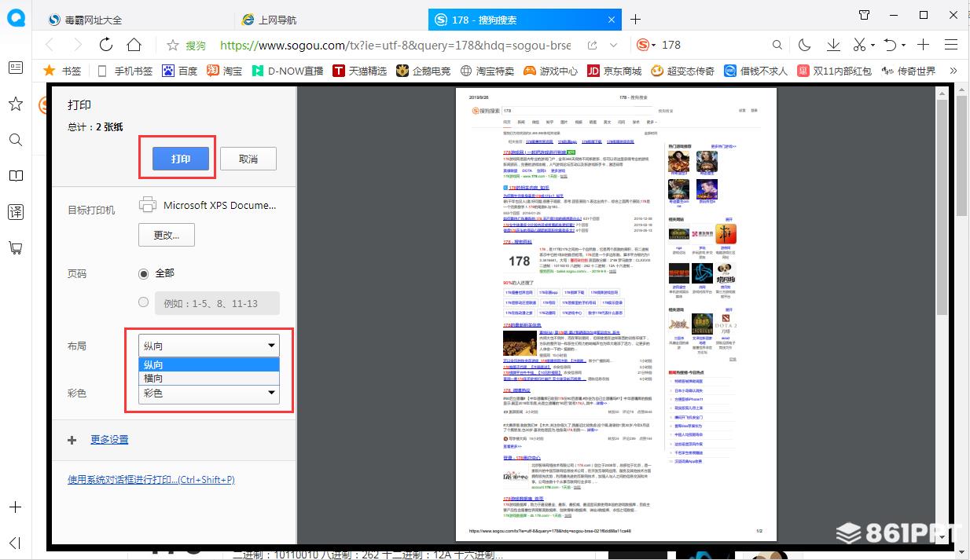Open the 译 translate sidebar icon
The height and width of the screenshot is (560, 970).
tap(15, 211)
